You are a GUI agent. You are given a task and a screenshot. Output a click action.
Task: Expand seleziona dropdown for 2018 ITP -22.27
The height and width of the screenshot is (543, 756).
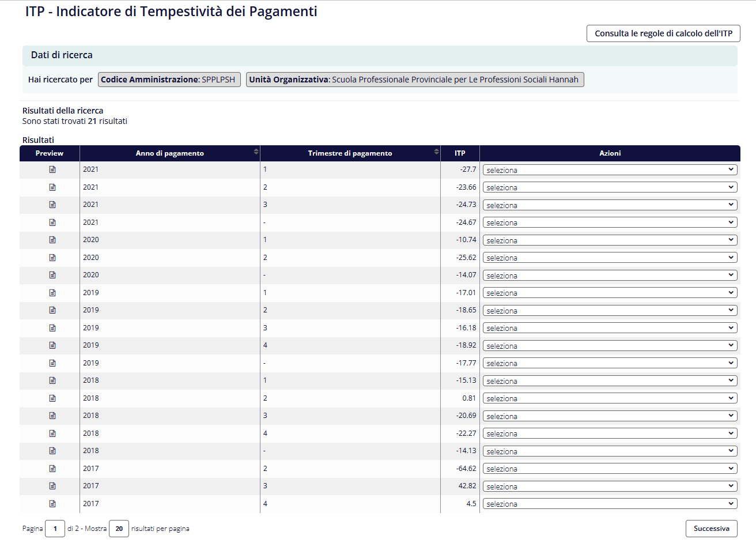coord(610,433)
